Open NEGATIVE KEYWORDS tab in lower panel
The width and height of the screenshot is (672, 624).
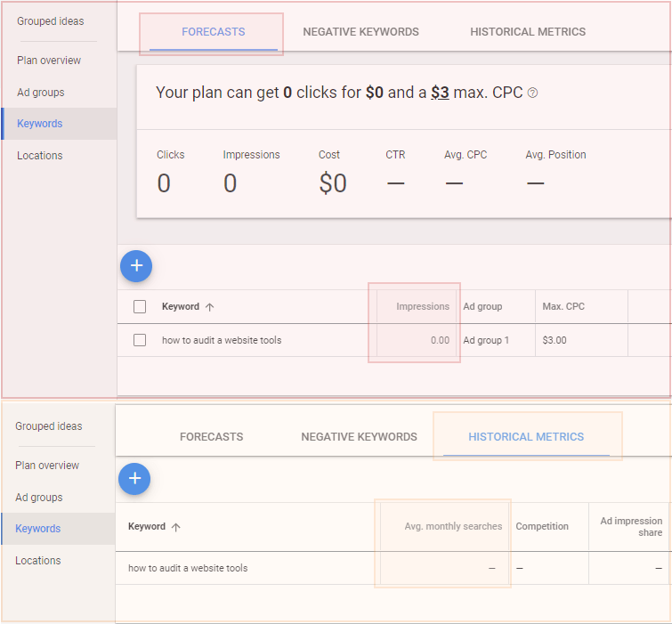[x=359, y=437]
